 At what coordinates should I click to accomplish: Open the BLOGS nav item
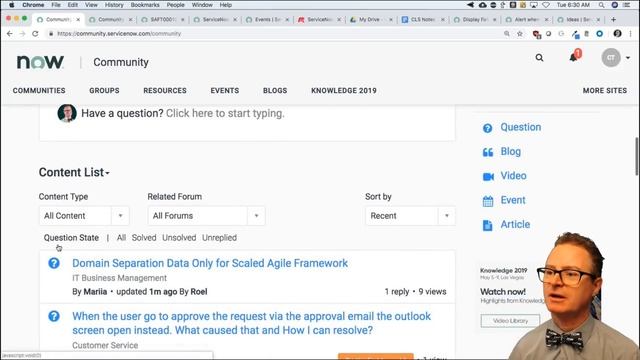click(x=275, y=91)
